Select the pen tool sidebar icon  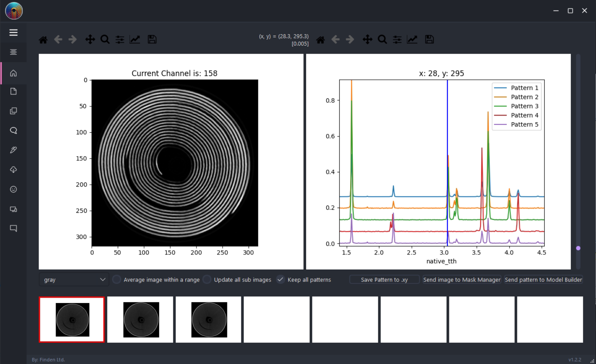[14, 150]
